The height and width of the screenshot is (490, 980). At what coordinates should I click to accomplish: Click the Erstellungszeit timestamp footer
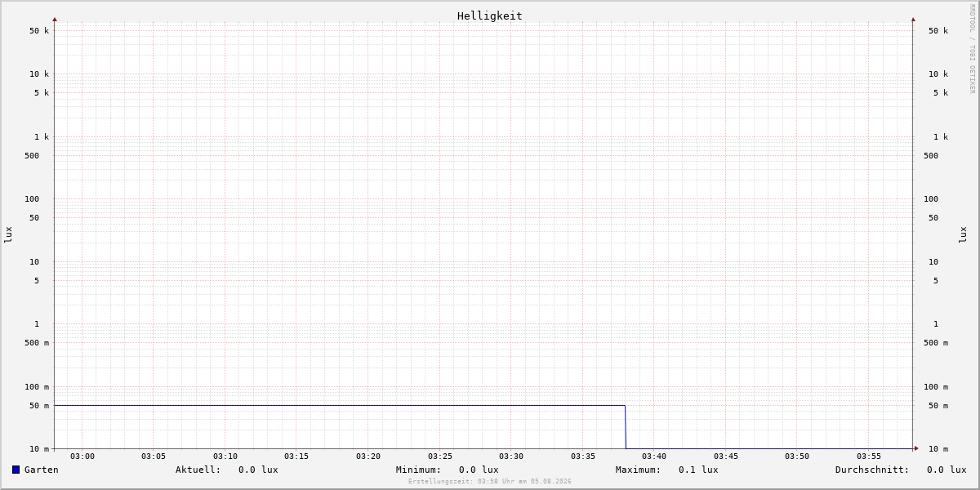(x=490, y=482)
